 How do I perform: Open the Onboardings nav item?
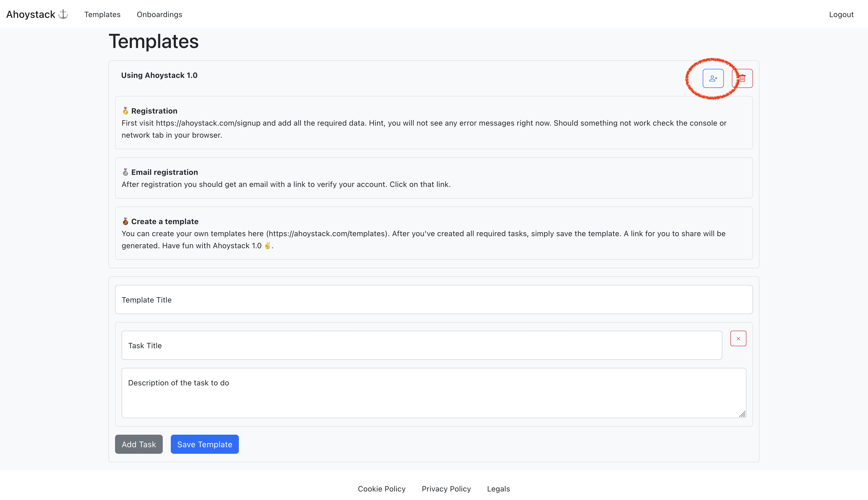[159, 14]
